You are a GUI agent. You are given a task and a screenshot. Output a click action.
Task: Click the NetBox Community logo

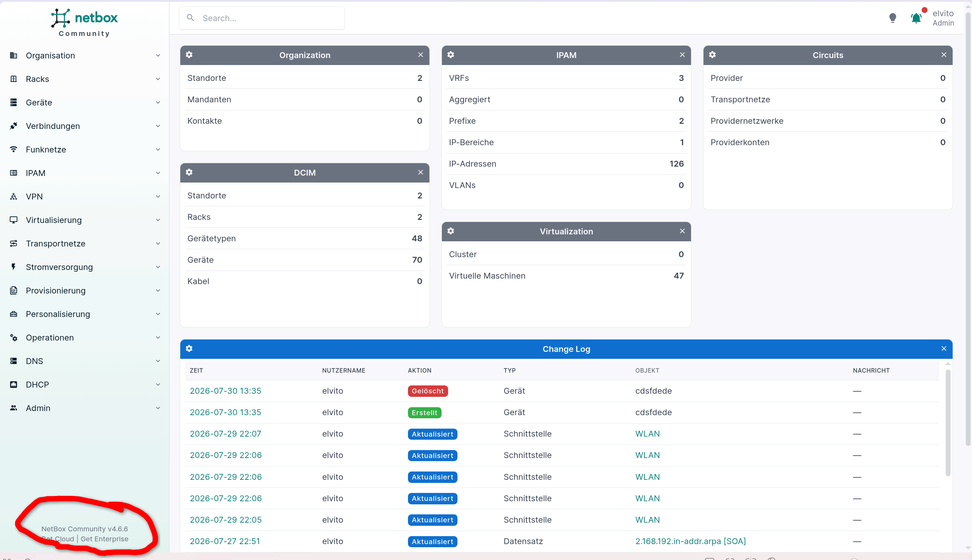[x=84, y=23]
